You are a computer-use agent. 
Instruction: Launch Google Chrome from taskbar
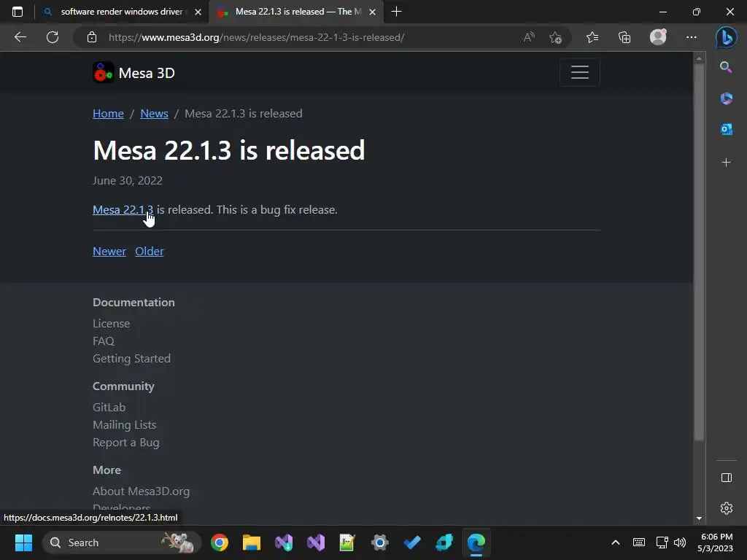[219, 542]
